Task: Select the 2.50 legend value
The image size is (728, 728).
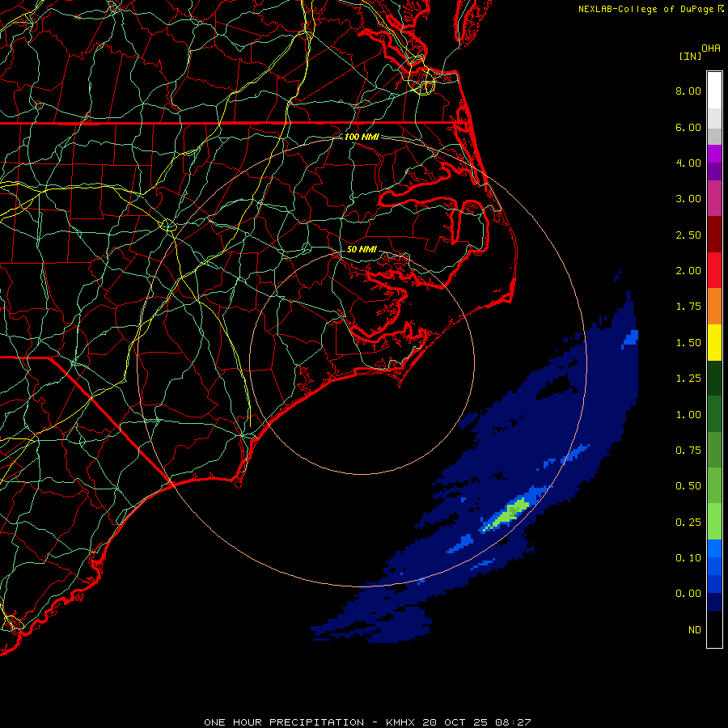Action: [688, 235]
